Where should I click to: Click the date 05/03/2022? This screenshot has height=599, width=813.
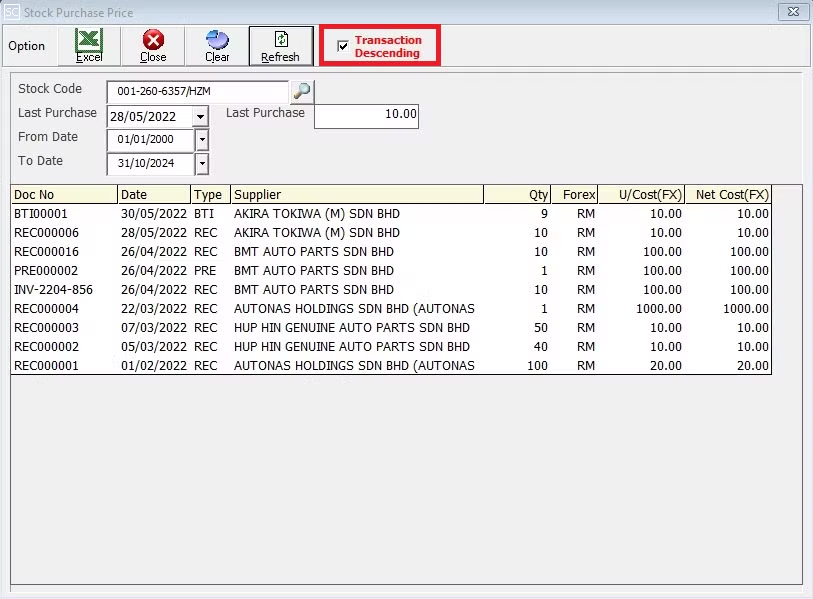click(x=153, y=346)
